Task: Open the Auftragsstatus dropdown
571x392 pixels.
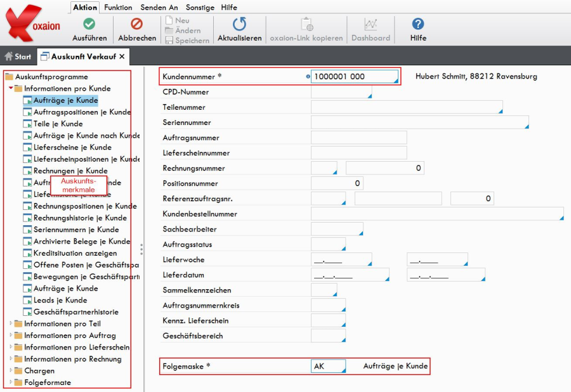Action: (x=343, y=249)
